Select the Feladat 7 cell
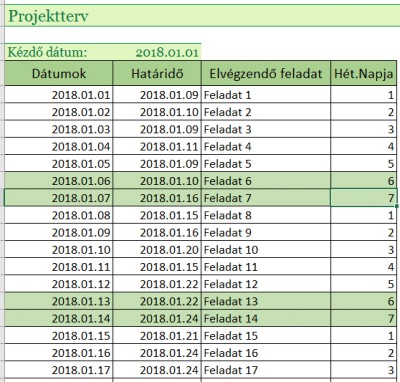The image size is (400, 382). coord(266,198)
